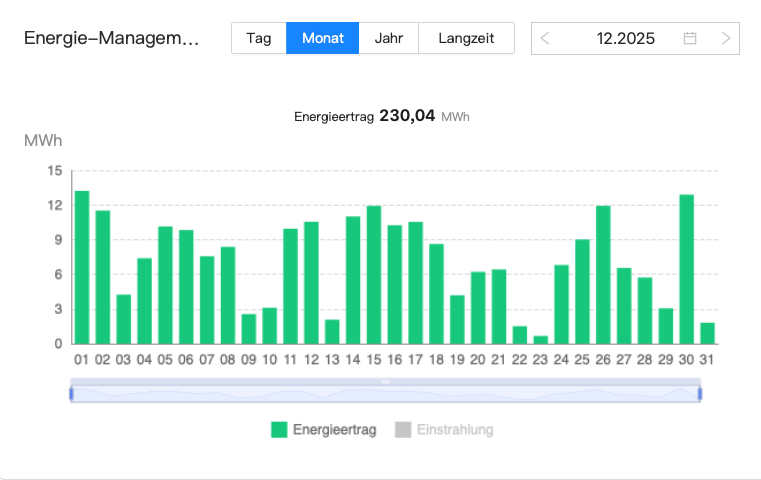Click the 12.2025 date input field
The image size is (761, 480).
(x=625, y=39)
